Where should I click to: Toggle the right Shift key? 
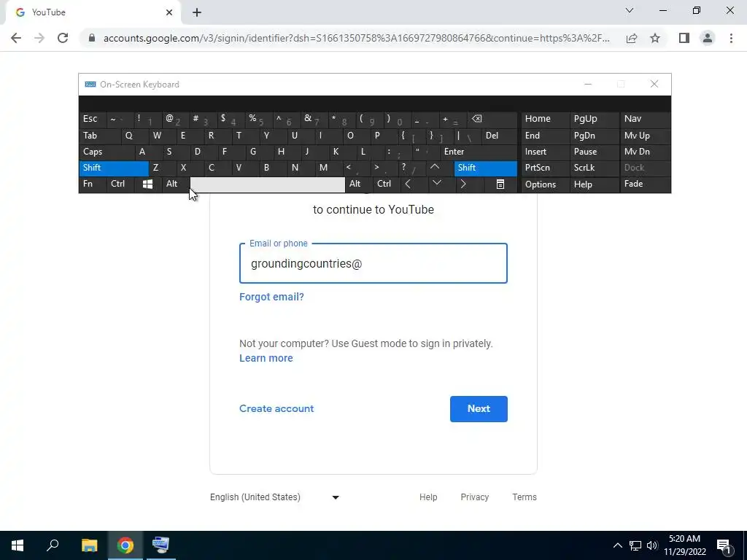point(485,168)
